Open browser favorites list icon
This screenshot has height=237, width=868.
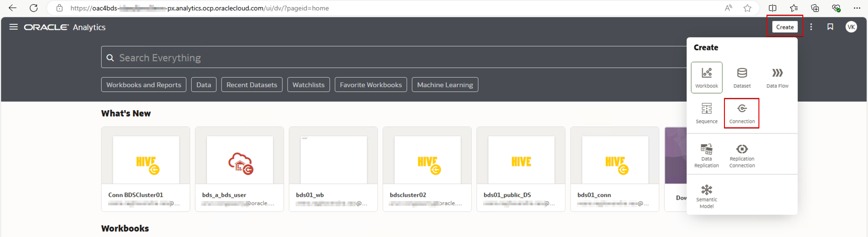click(x=794, y=8)
